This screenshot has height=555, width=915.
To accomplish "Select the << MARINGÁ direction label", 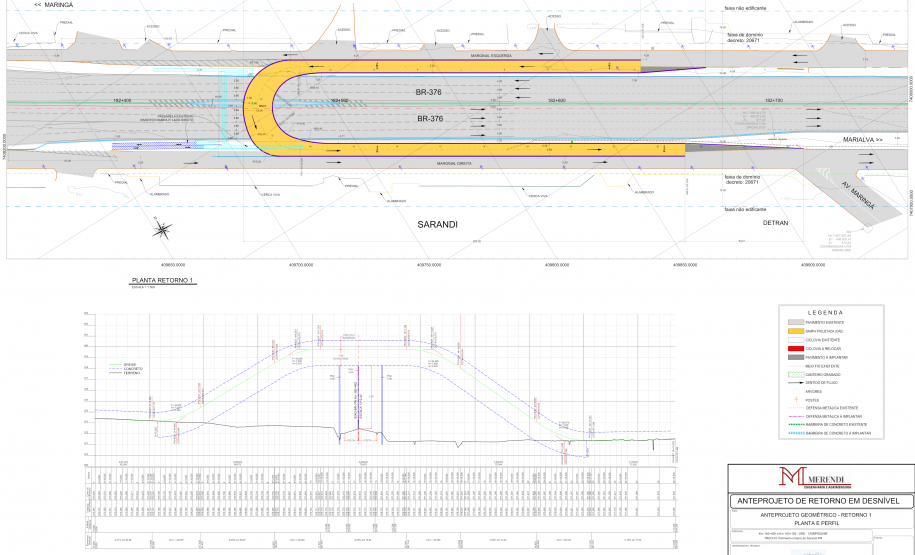I will click(53, 5).
